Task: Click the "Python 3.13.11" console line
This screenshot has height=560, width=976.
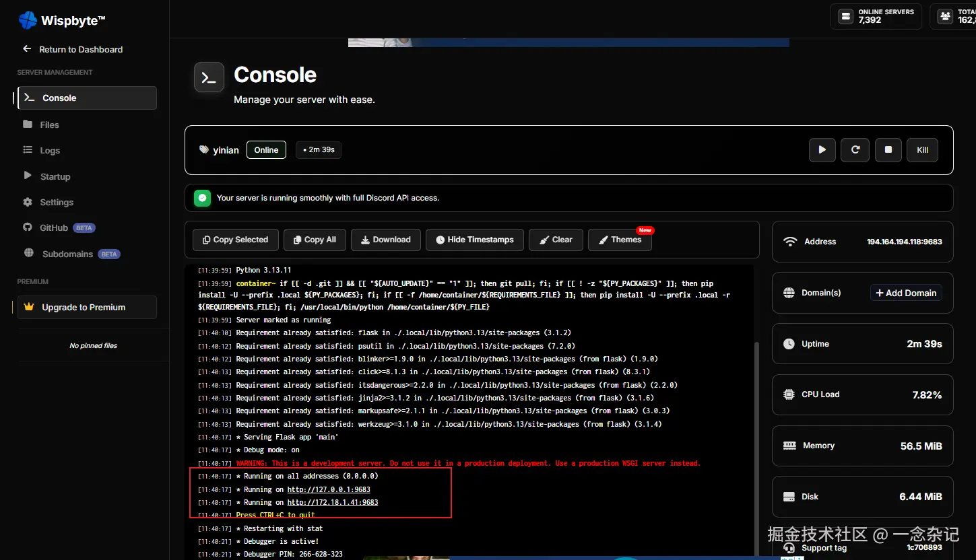Action: pyautogui.click(x=263, y=270)
